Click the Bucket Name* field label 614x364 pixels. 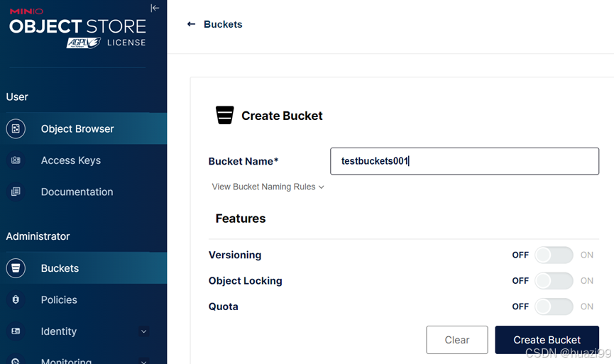click(243, 161)
